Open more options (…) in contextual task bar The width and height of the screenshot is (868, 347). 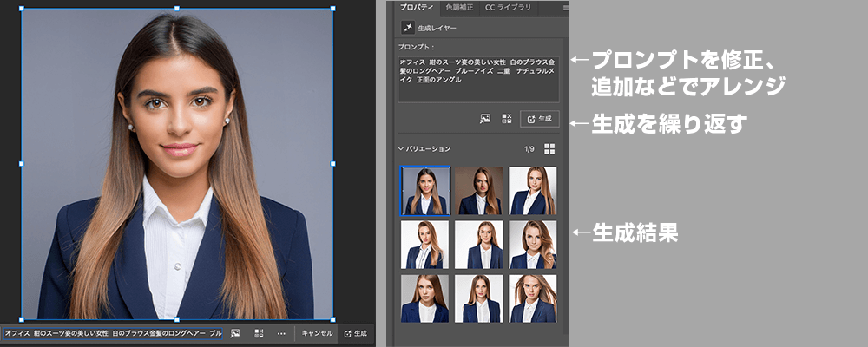click(280, 333)
